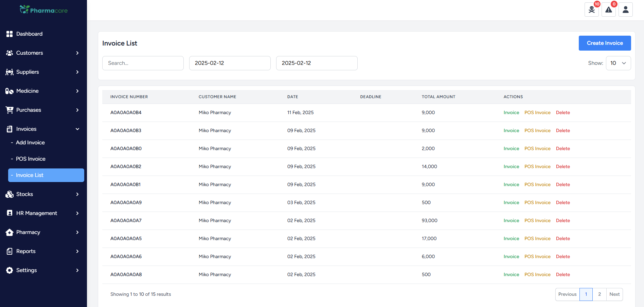
Task: Click invoice number A0A0A0A0A7
Action: coord(126,221)
